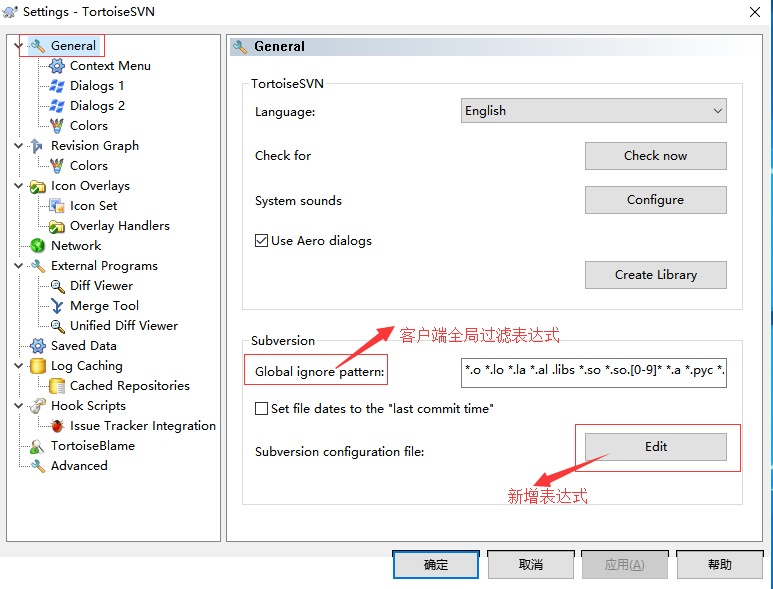
Task: Click the Overlay Handlers folder icon
Action: [57, 226]
